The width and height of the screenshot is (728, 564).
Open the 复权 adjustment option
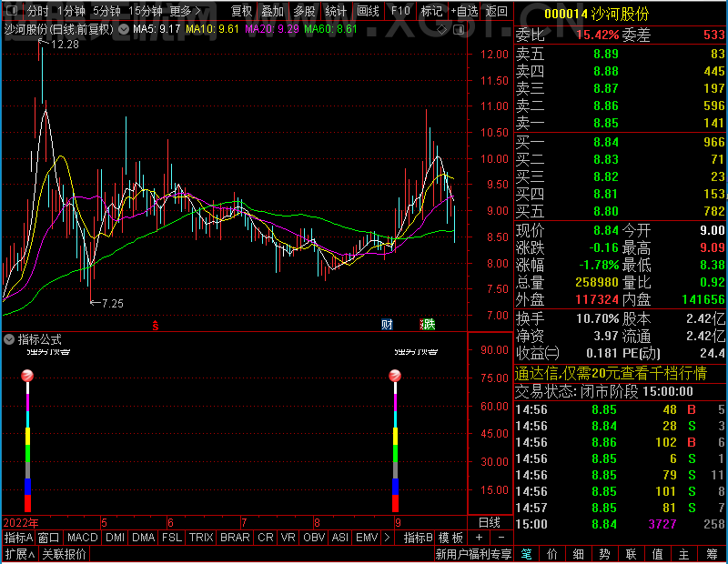pyautogui.click(x=241, y=11)
